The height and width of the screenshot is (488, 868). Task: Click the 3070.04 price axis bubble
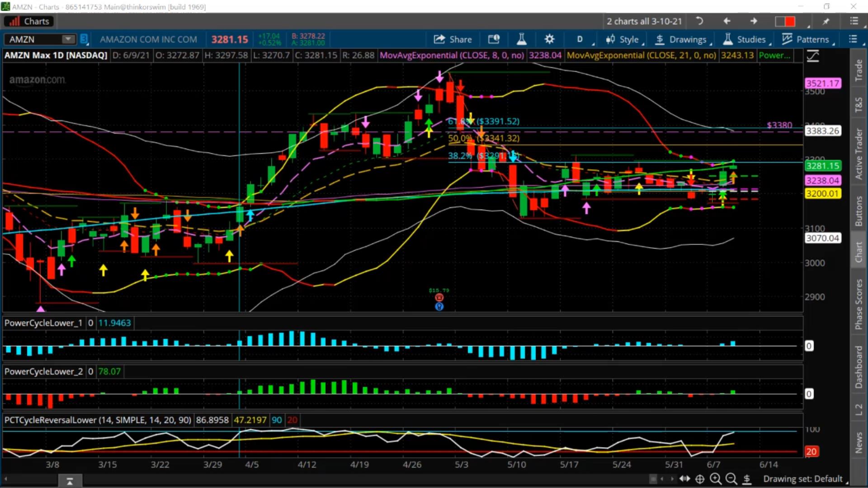click(823, 238)
